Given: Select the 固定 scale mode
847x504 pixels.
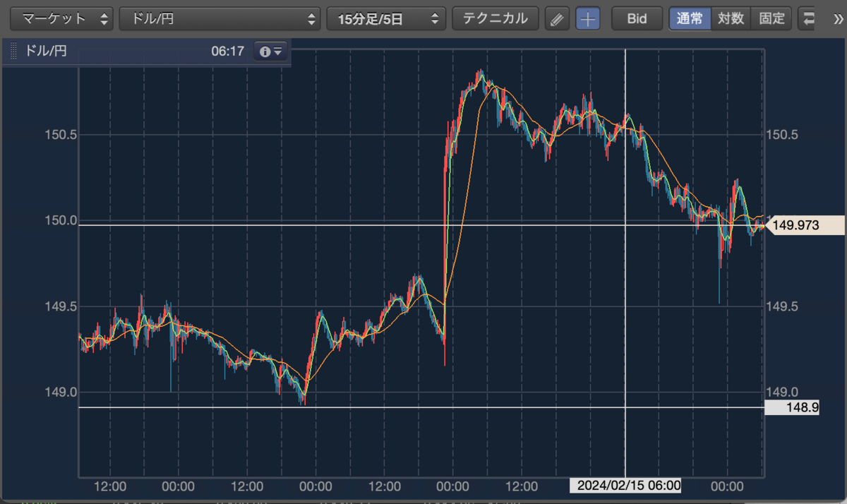Looking at the screenshot, I should 771,19.
